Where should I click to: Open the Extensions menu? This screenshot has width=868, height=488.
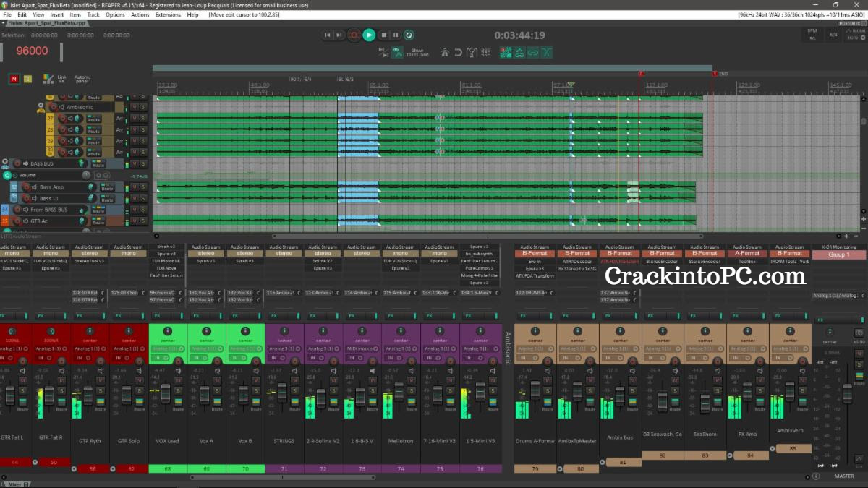tap(168, 14)
